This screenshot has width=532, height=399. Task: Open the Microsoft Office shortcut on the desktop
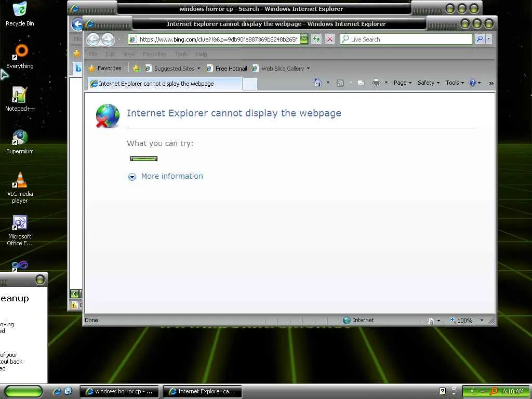click(x=20, y=230)
